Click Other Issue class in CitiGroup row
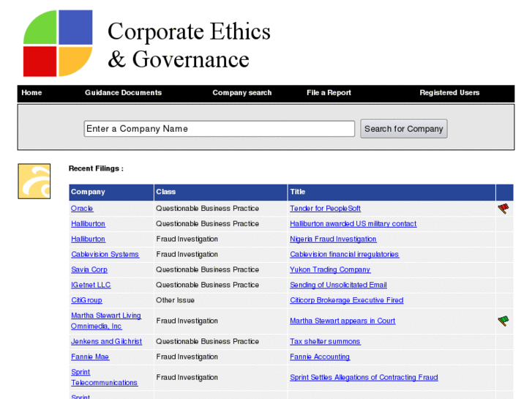The image size is (532, 399). pyautogui.click(x=175, y=300)
